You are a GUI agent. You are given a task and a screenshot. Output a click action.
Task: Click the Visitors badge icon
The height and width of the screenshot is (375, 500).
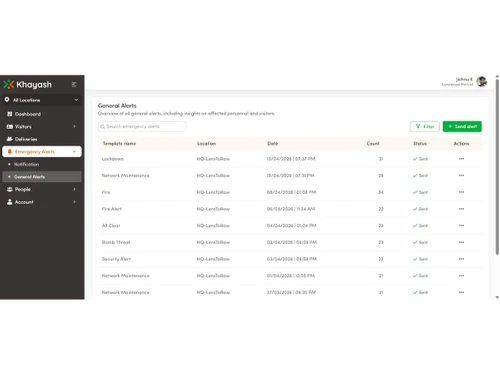[10, 127]
